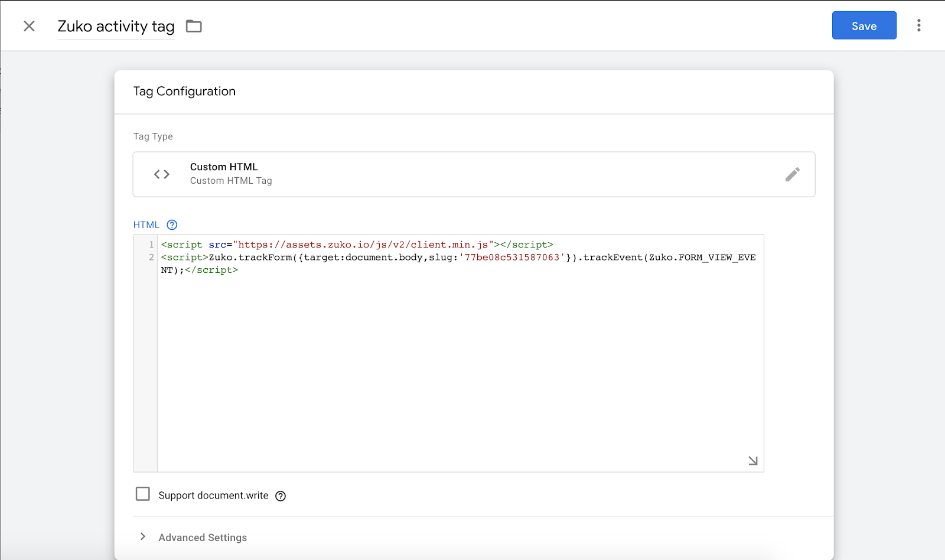This screenshot has width=945, height=560.
Task: Open the three-dot overflow menu
Action: 919,25
